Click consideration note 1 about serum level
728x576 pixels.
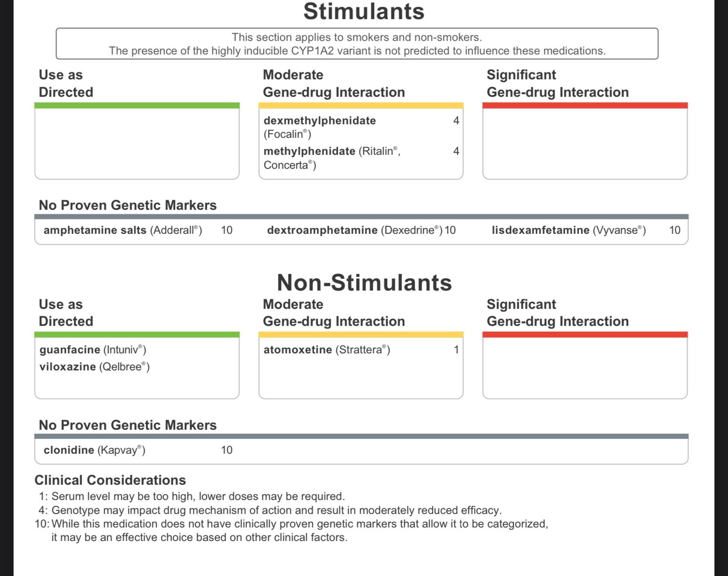[197, 497]
